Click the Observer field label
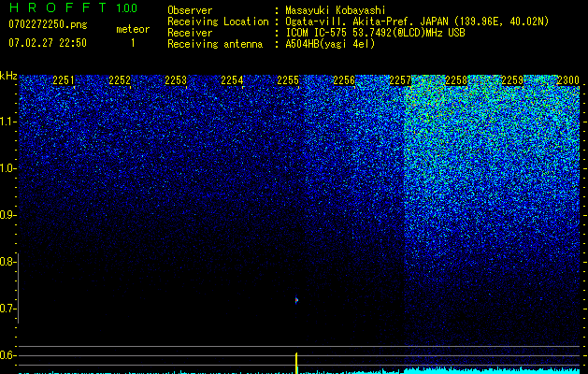This screenshot has width=588, height=374. click(x=190, y=10)
